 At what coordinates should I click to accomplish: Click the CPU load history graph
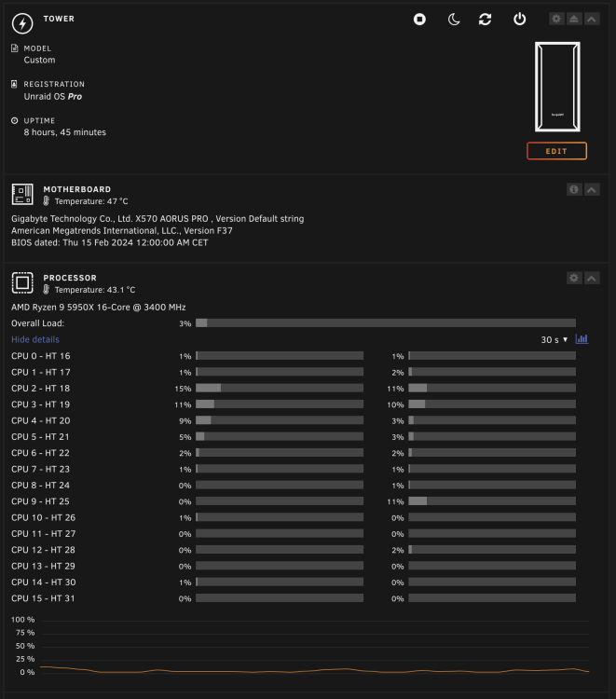[315, 647]
